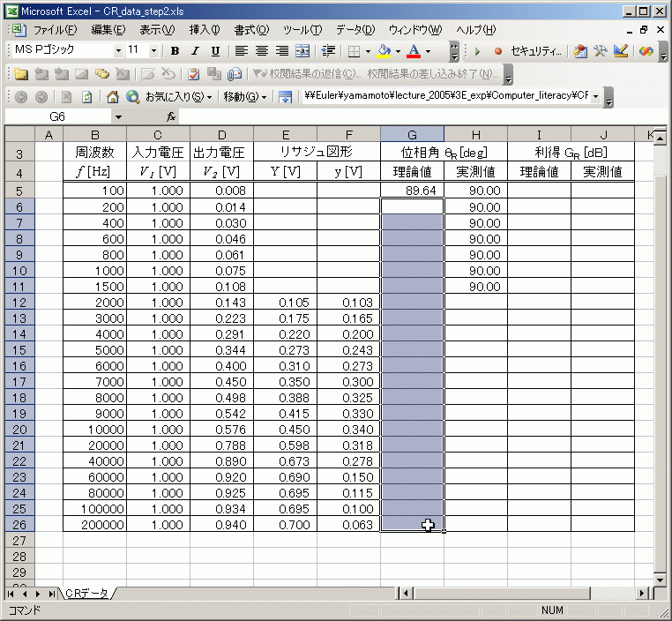Image resolution: width=672 pixels, height=621 pixels.
Task: Click the Search the Web icon
Action: (x=132, y=96)
